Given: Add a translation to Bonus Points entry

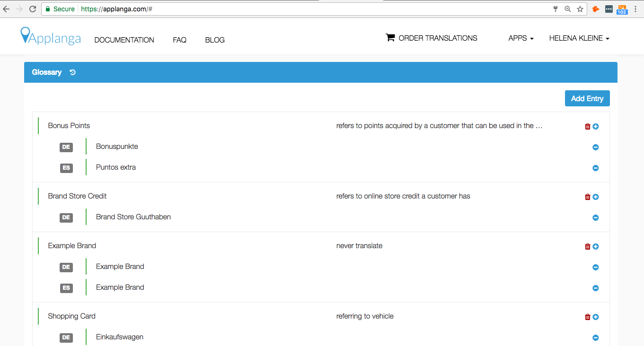Looking at the screenshot, I should click(x=596, y=126).
